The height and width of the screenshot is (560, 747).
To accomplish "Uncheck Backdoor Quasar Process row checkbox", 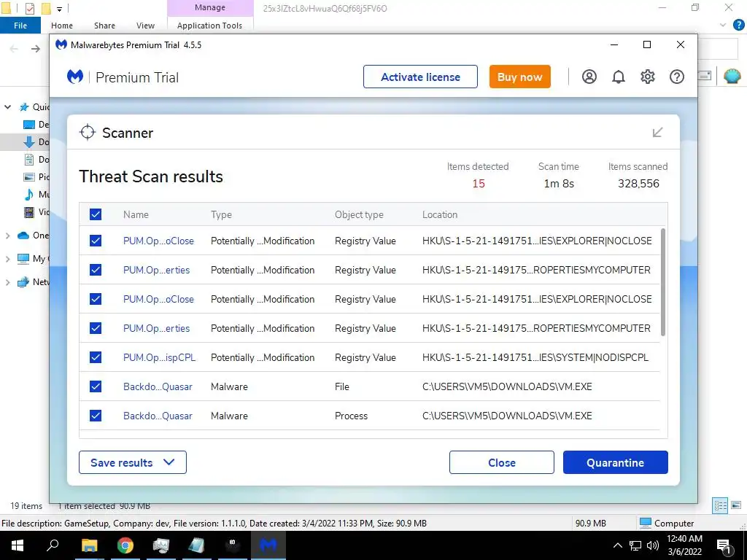I will pos(96,416).
